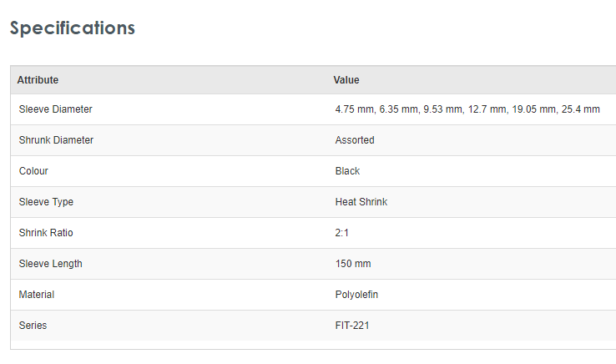The width and height of the screenshot is (616, 364).
Task: Click the Polyolefin material value
Action: click(x=356, y=295)
